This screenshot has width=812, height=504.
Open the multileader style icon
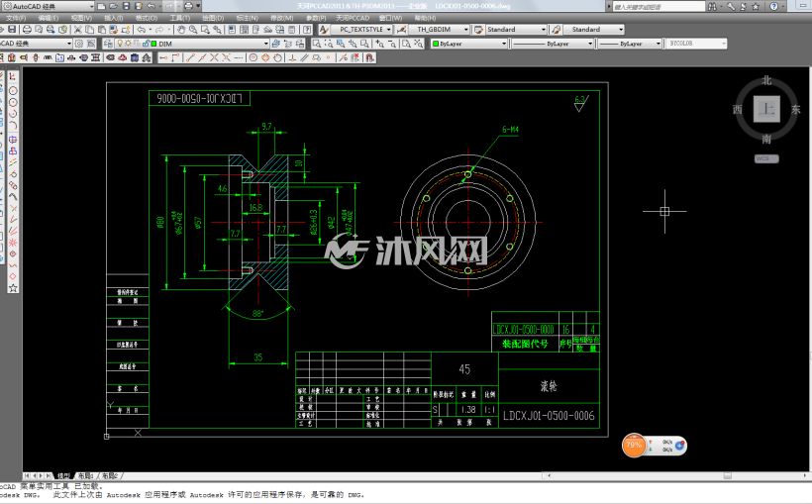pyautogui.click(x=556, y=30)
